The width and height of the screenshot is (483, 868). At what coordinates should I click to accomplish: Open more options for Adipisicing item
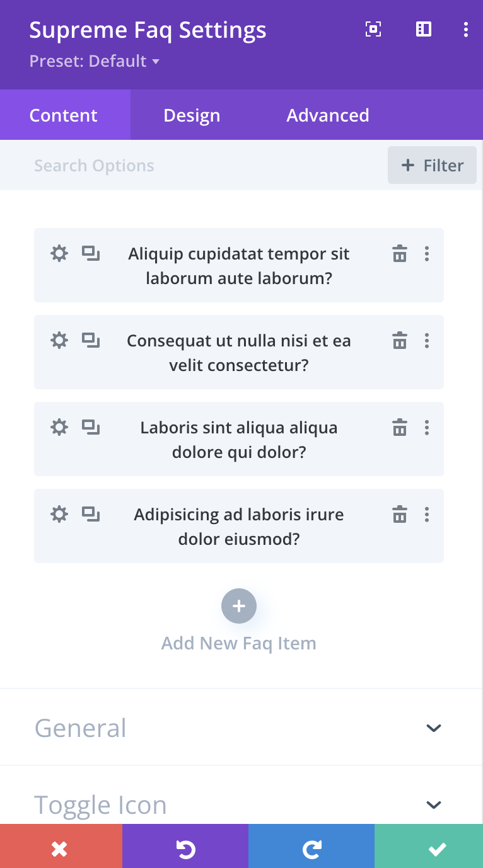[x=427, y=515]
